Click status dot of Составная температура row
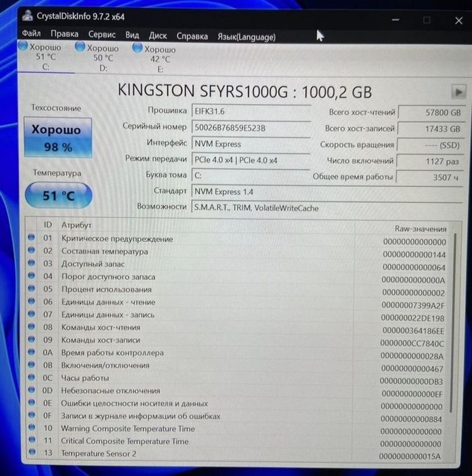Screen dimensions: 472x476 (x=31, y=250)
